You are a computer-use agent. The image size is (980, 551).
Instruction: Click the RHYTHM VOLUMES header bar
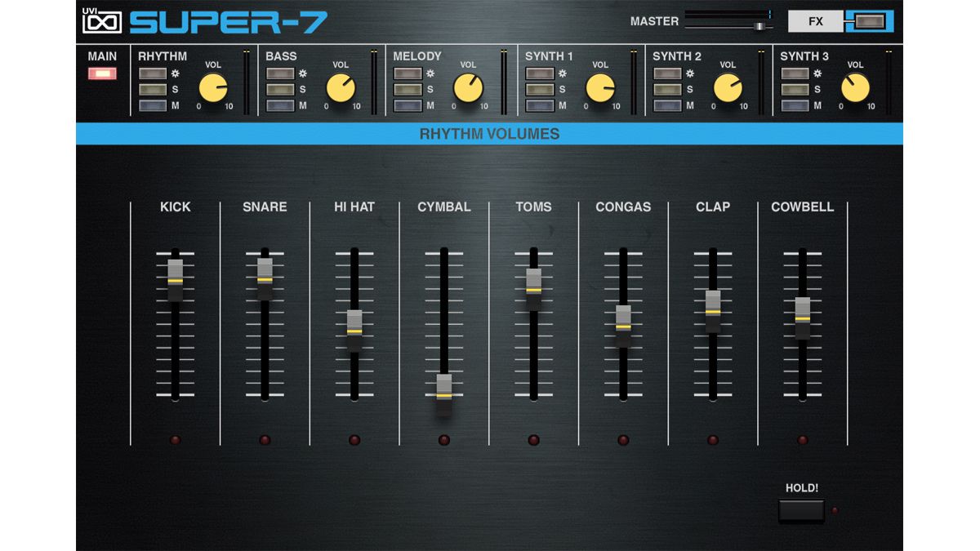click(489, 134)
